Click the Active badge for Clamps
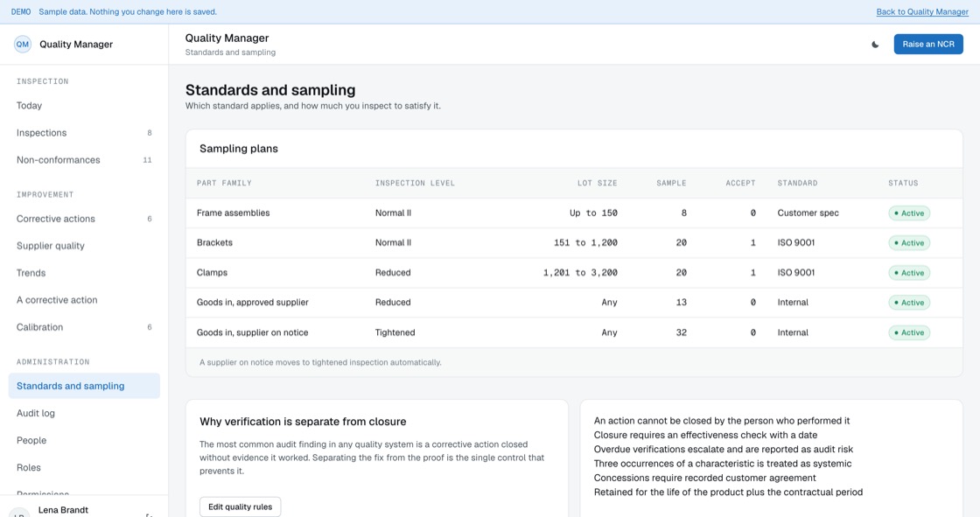This screenshot has height=517, width=980. coord(909,273)
